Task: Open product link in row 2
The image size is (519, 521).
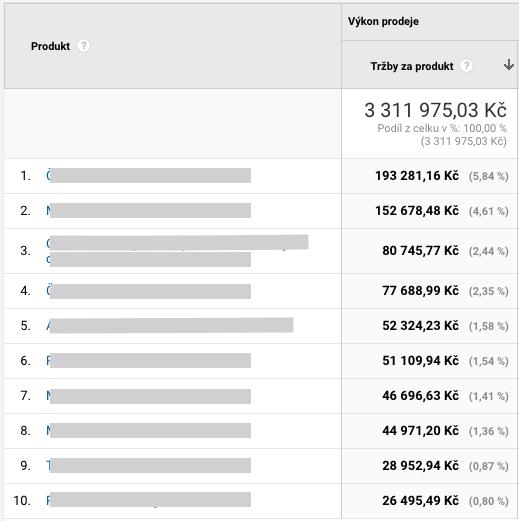Action: tap(149, 210)
